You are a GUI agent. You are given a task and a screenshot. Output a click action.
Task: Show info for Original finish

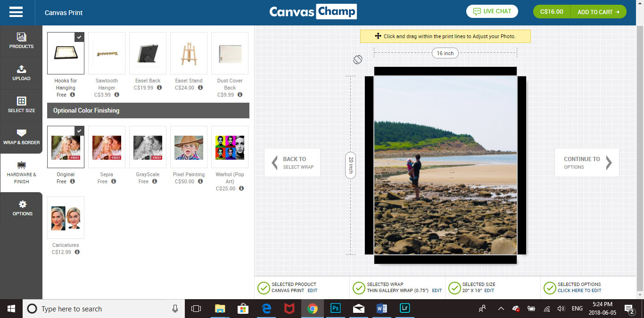click(73, 181)
